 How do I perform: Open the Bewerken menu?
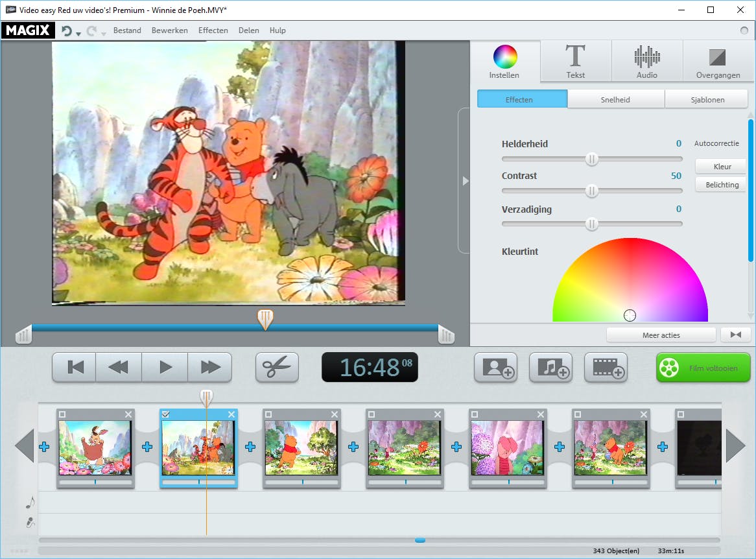pos(170,30)
